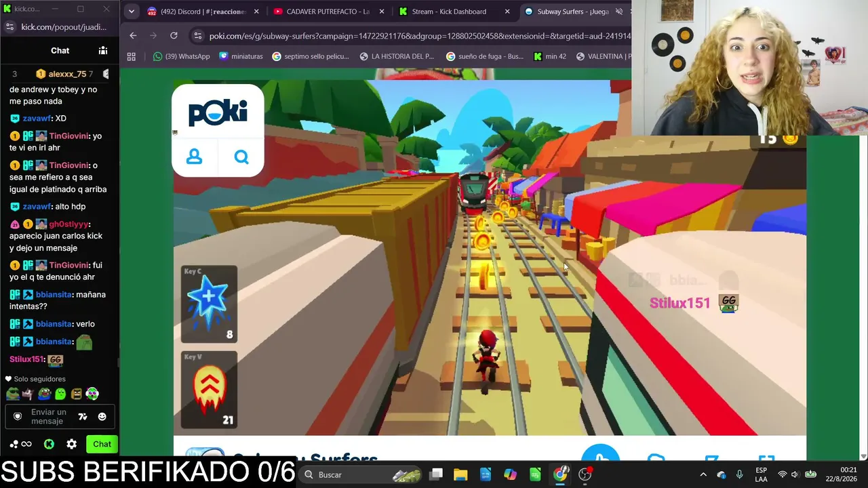Viewport: 868px width, 488px height.
Task: Open chat users list icon
Action: click(103, 50)
